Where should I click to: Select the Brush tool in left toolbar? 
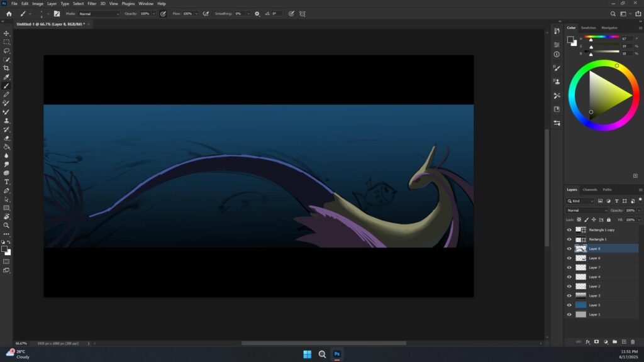[x=6, y=85]
